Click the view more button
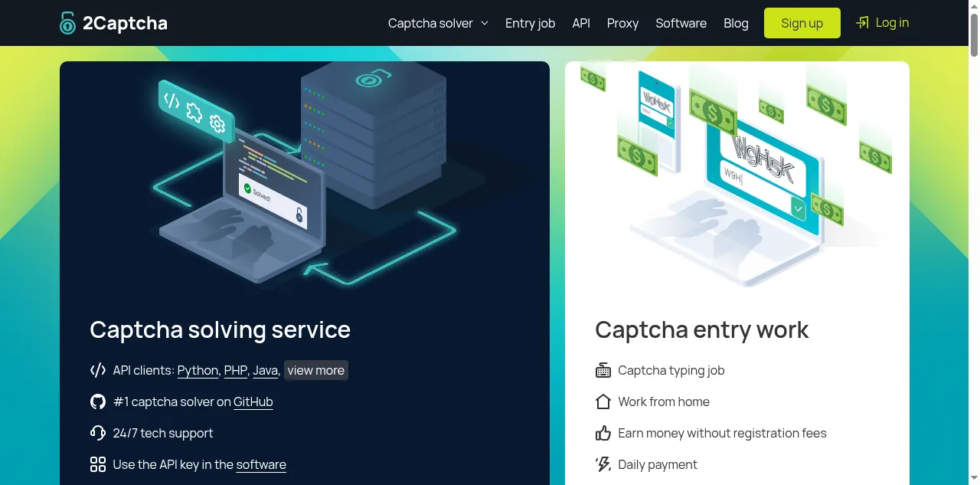 tap(316, 370)
